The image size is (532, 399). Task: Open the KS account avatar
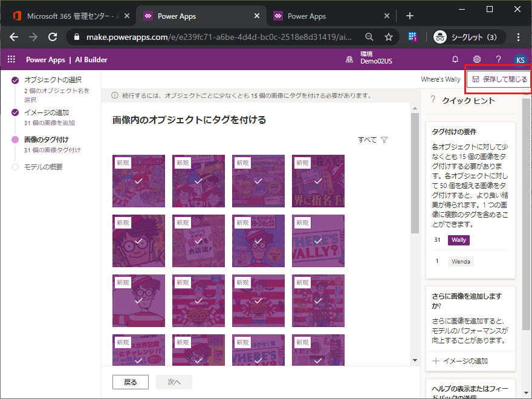click(x=520, y=60)
